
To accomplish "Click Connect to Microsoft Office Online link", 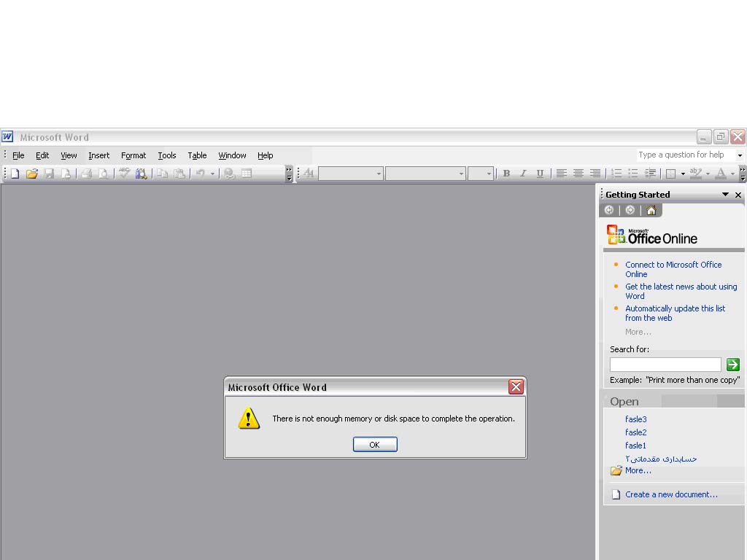I will (673, 270).
